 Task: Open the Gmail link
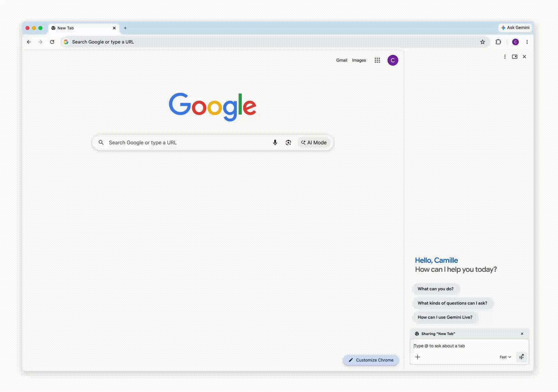click(341, 60)
